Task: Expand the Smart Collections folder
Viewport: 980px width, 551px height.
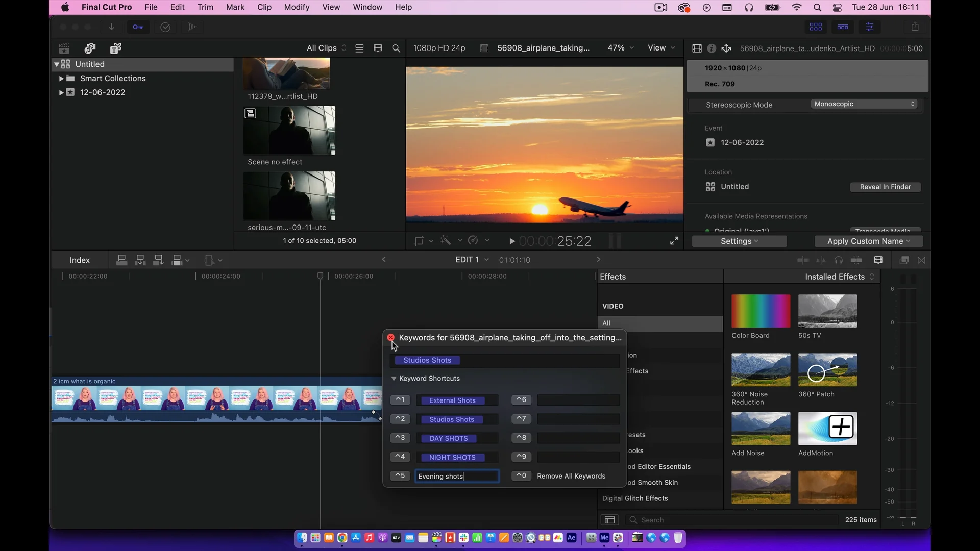Action: click(x=61, y=79)
